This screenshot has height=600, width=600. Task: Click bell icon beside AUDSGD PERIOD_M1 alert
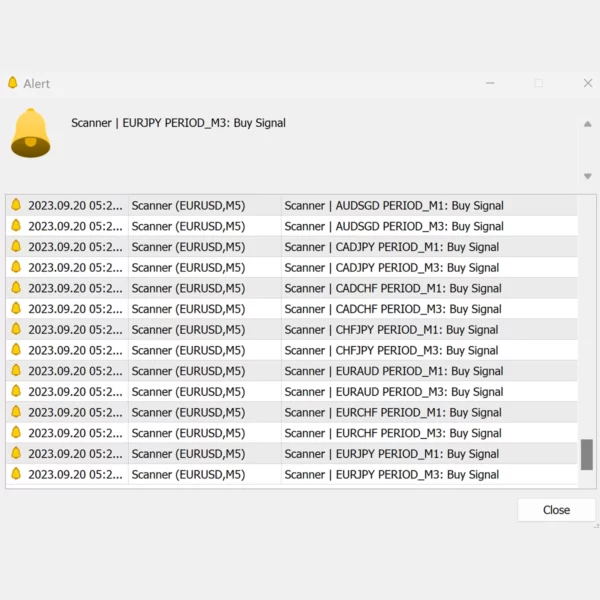pos(16,205)
